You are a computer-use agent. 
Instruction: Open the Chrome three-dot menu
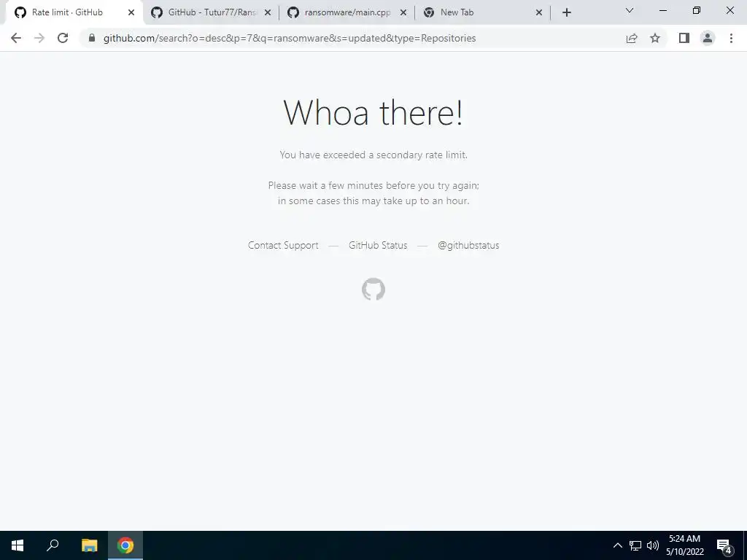tap(731, 38)
